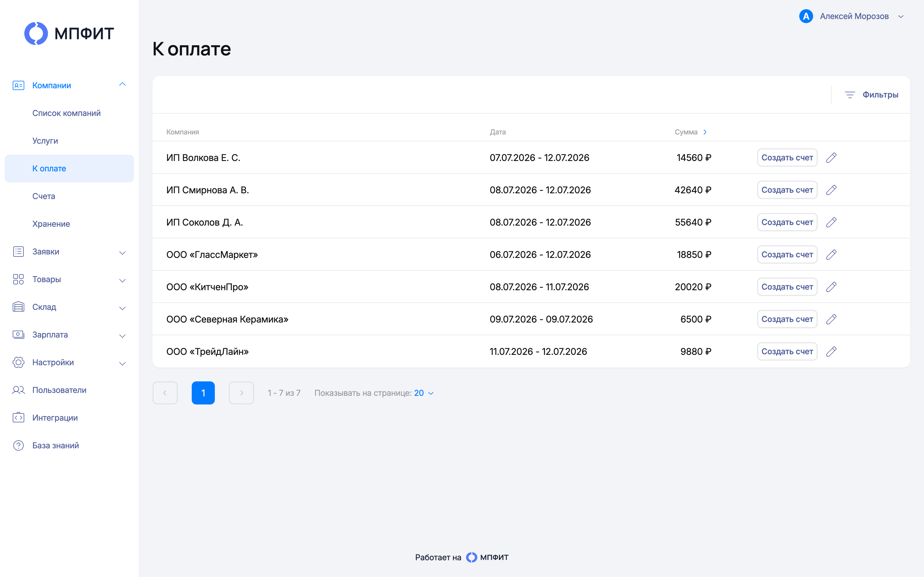Open База знаний via the question-mark icon
Viewport: 924px width, 577px height.
18,445
